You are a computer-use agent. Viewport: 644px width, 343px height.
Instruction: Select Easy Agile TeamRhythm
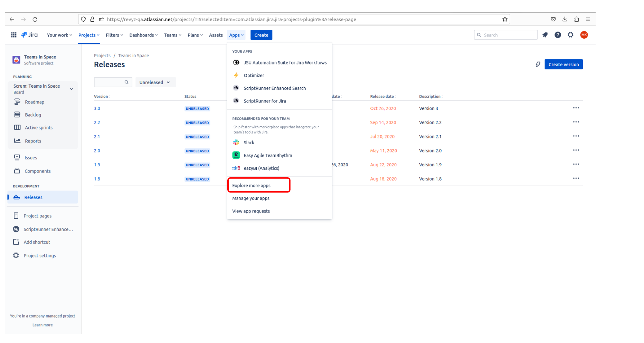280,156
